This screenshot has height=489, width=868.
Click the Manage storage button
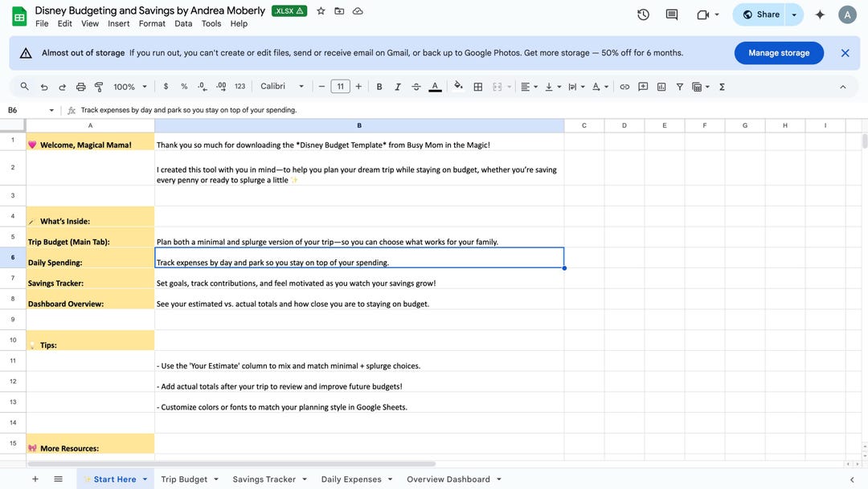[778, 52]
